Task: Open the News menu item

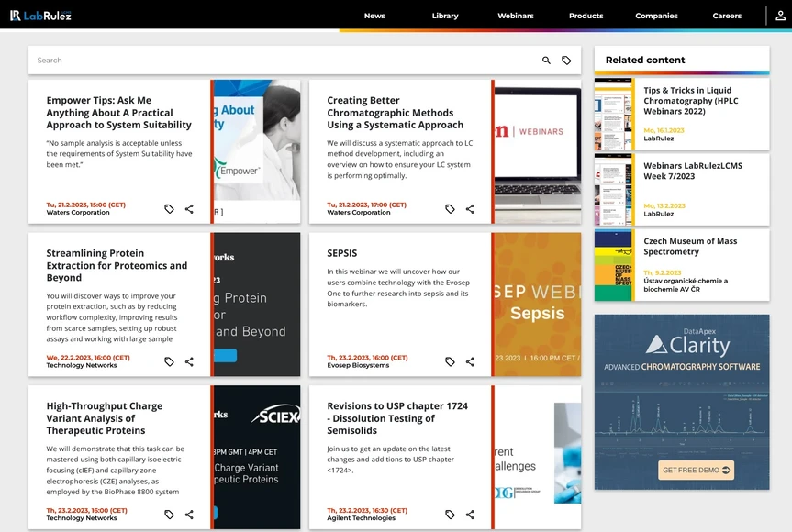Action: point(374,16)
